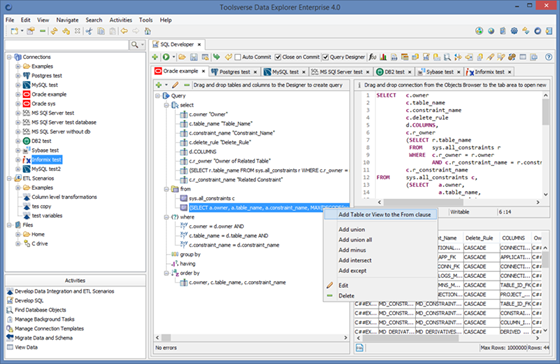Click the green minus remove icon in main toolbar
The image size is (560, 364).
click(42, 31)
